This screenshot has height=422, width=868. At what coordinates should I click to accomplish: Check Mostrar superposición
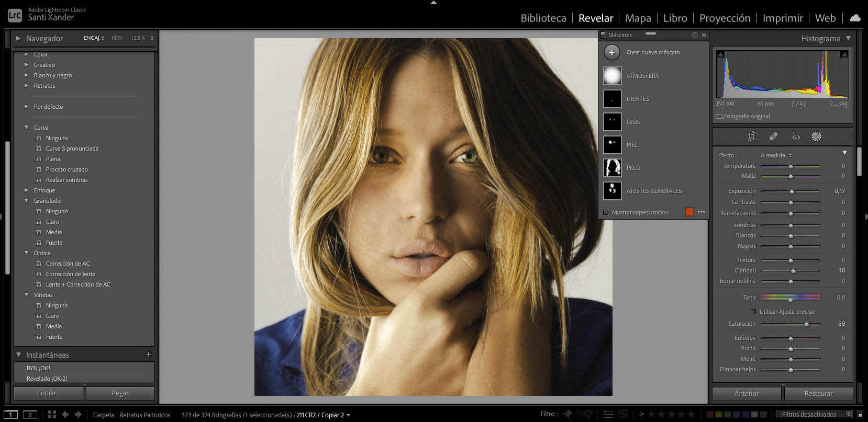pos(606,212)
